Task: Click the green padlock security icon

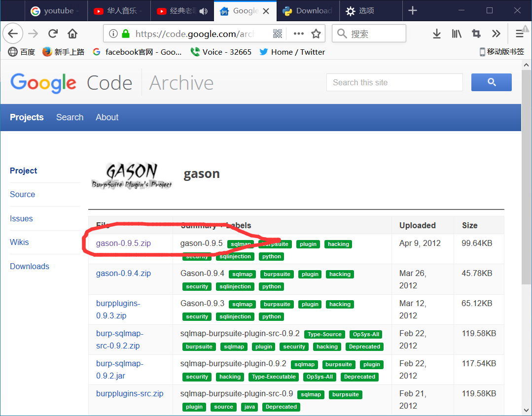Action: [x=126, y=34]
